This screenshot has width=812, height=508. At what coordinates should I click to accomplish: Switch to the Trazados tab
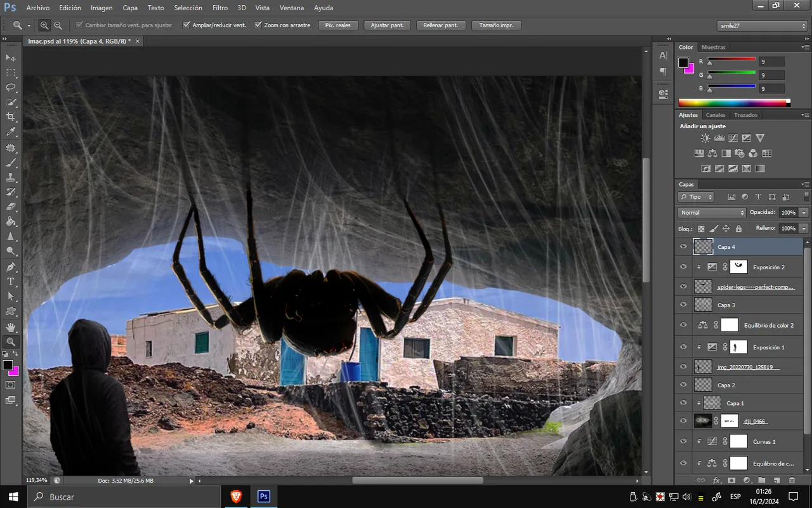[745, 115]
